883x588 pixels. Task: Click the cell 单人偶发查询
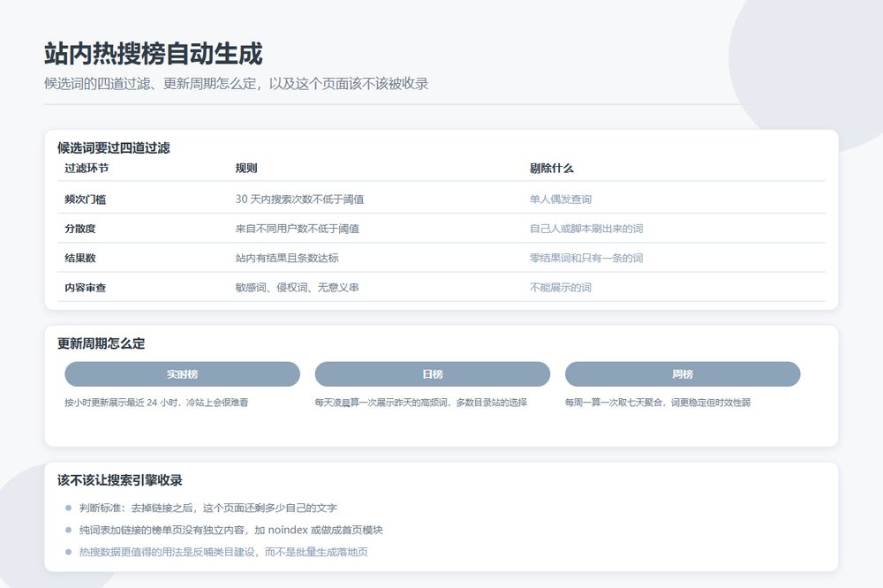(x=561, y=200)
